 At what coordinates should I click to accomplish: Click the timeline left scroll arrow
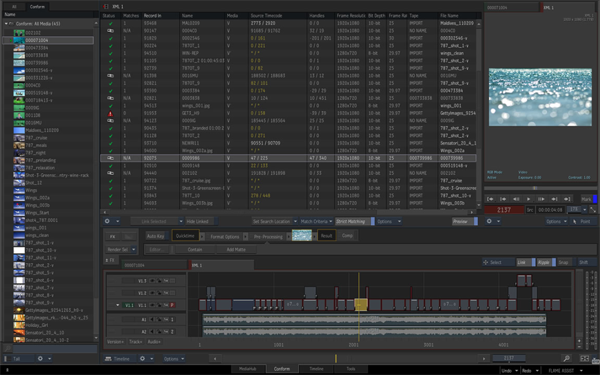click(215, 359)
